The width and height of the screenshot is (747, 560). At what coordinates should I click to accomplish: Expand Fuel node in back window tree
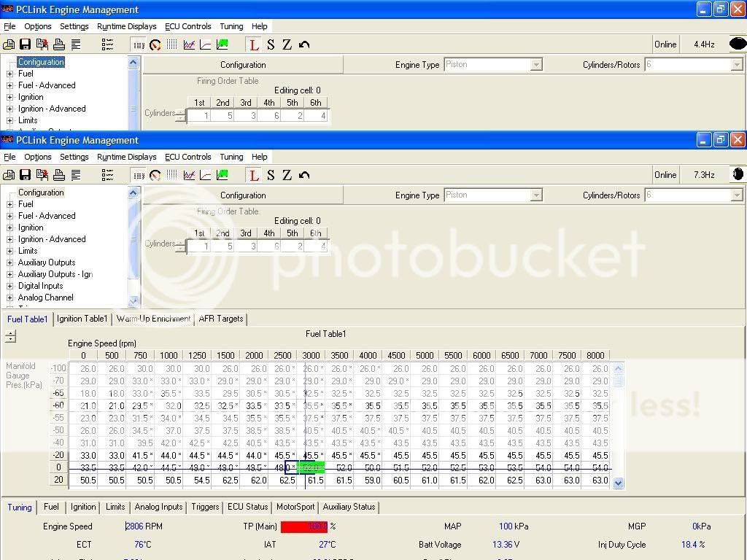click(x=9, y=74)
